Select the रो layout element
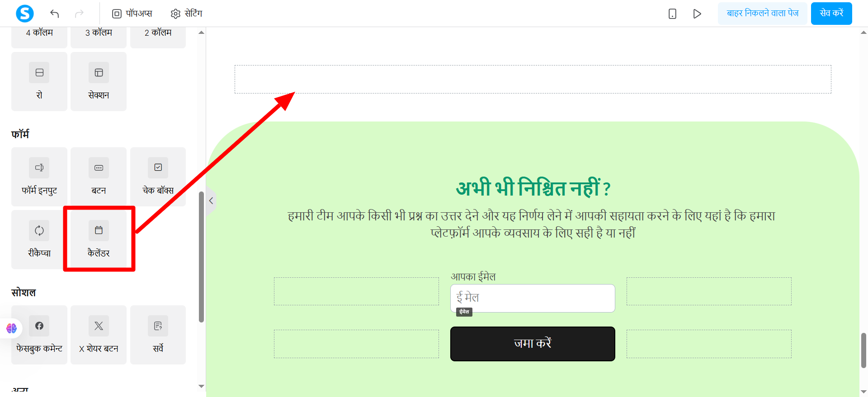The width and height of the screenshot is (868, 397). click(x=39, y=81)
